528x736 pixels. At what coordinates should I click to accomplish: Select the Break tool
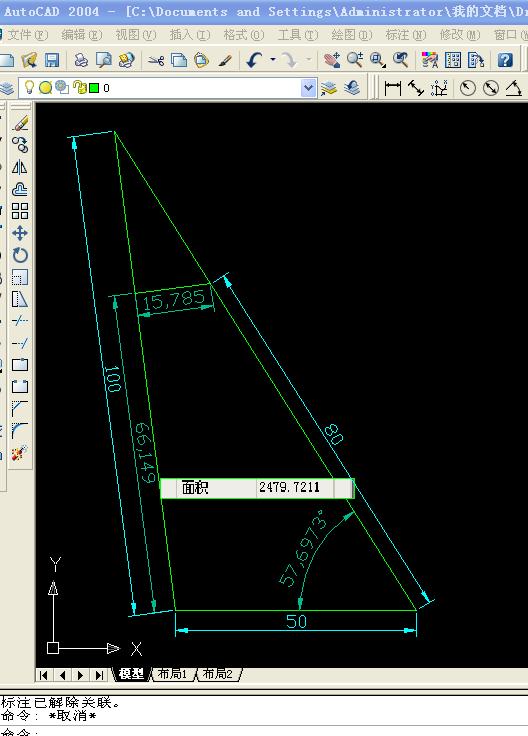point(20,387)
